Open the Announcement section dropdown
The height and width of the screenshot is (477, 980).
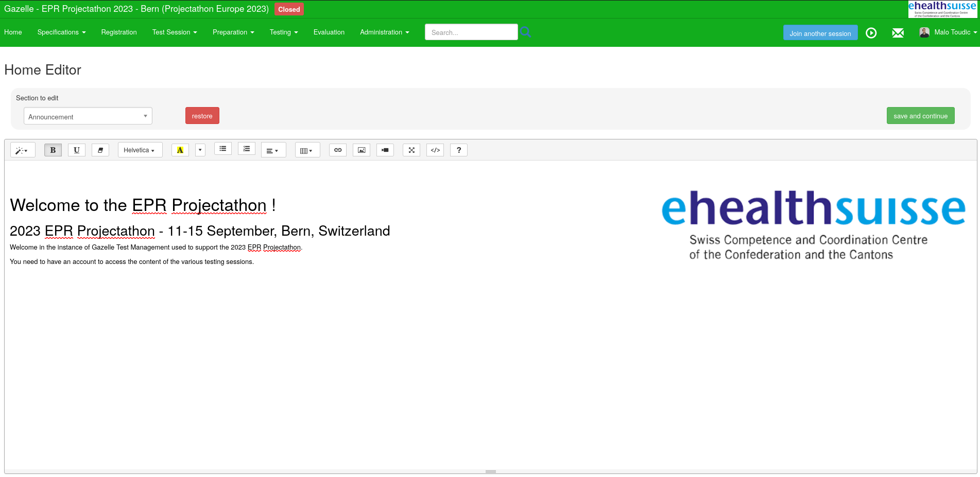88,116
